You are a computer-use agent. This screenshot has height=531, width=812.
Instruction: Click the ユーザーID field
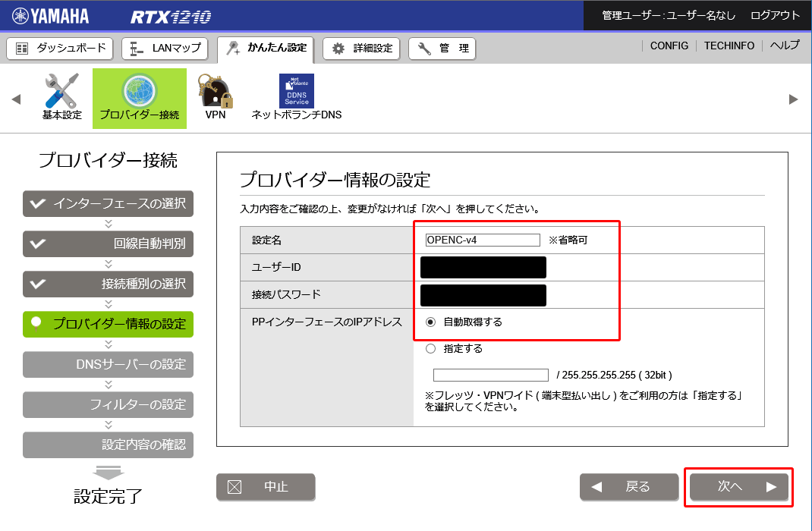(x=483, y=268)
